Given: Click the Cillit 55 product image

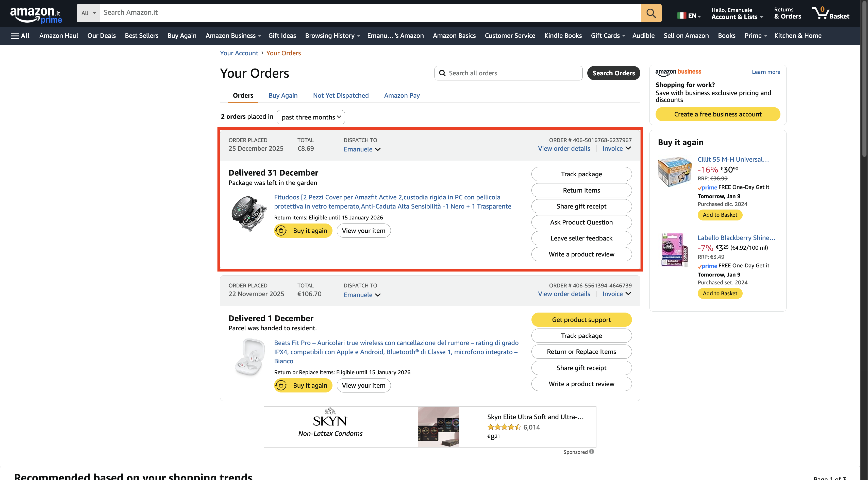Looking at the screenshot, I should coord(675,172).
